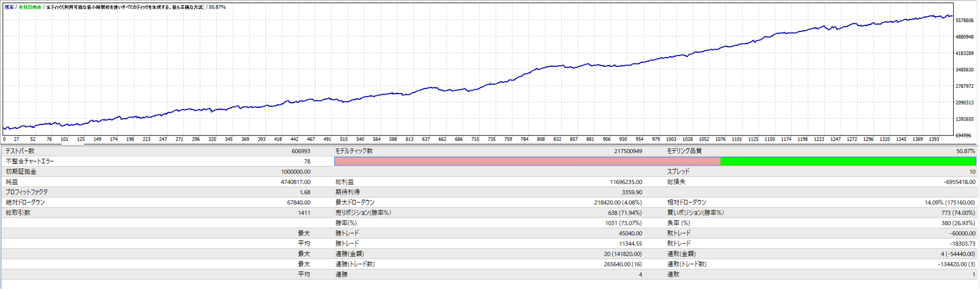Select the value 14.09% (175160.00)
Screen dimensions: 980x290
950,203
